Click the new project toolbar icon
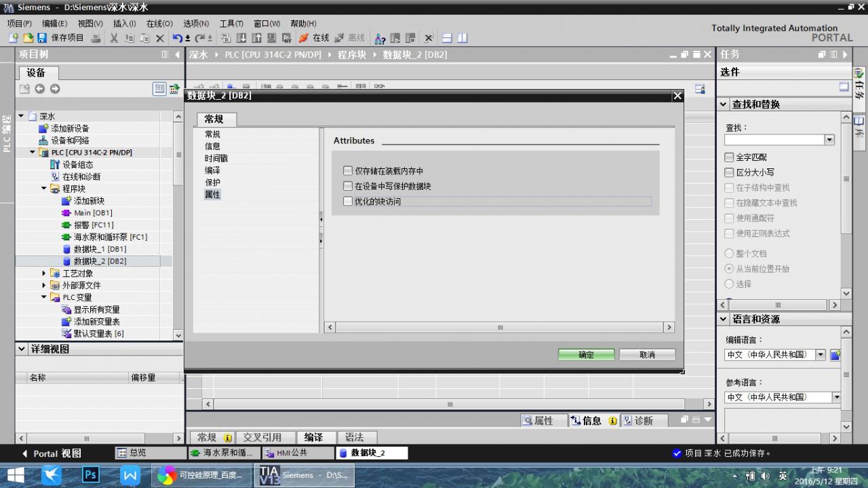Viewport: 868px width, 488px height. point(13,38)
